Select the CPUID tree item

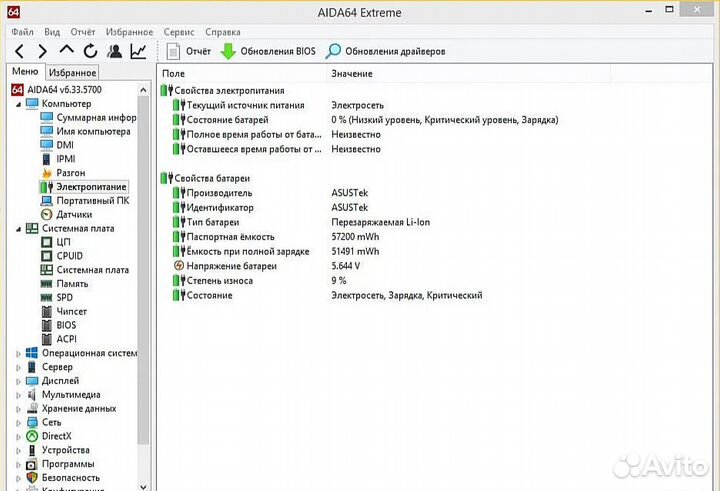pos(62,256)
